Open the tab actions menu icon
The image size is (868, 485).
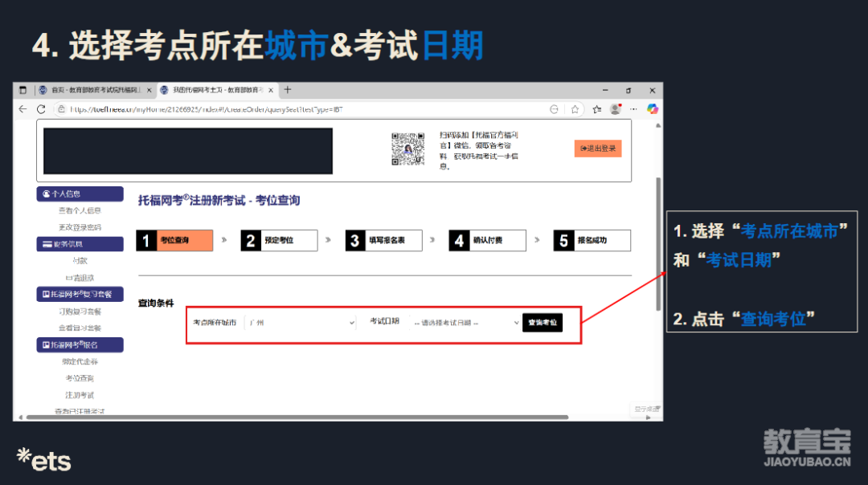23,90
